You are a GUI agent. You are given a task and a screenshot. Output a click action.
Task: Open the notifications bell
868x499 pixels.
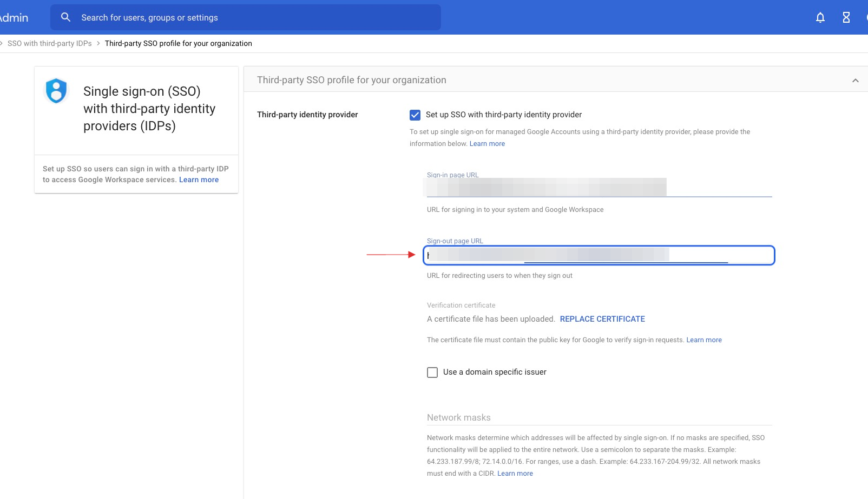820,17
